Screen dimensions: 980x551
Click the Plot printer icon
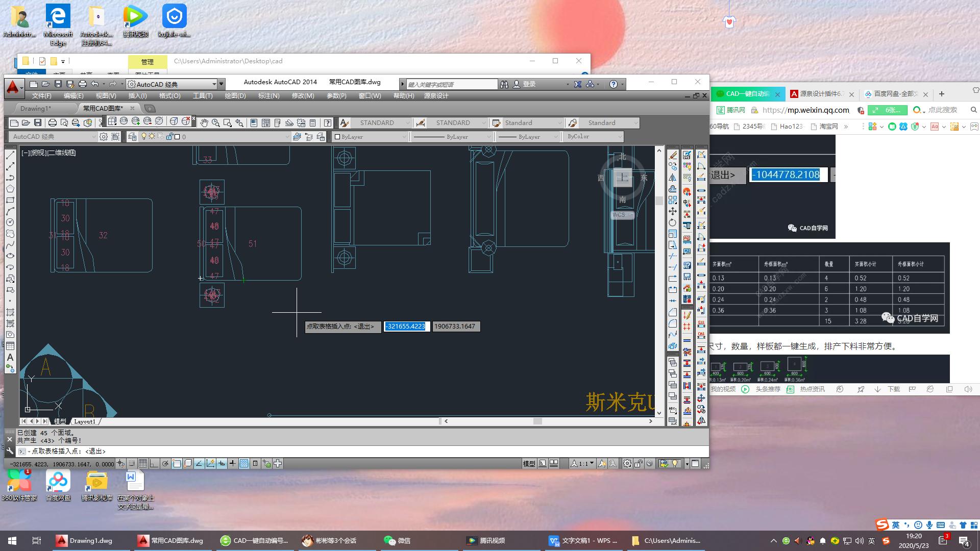pos(52,122)
